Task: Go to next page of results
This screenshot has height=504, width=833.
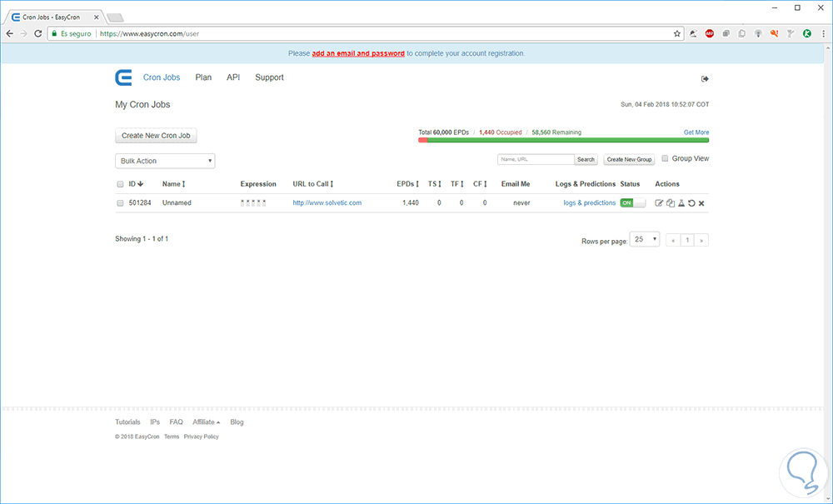Action: [701, 240]
